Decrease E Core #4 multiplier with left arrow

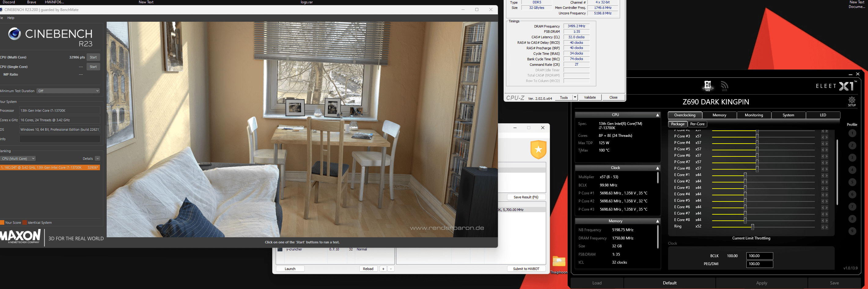tap(823, 195)
